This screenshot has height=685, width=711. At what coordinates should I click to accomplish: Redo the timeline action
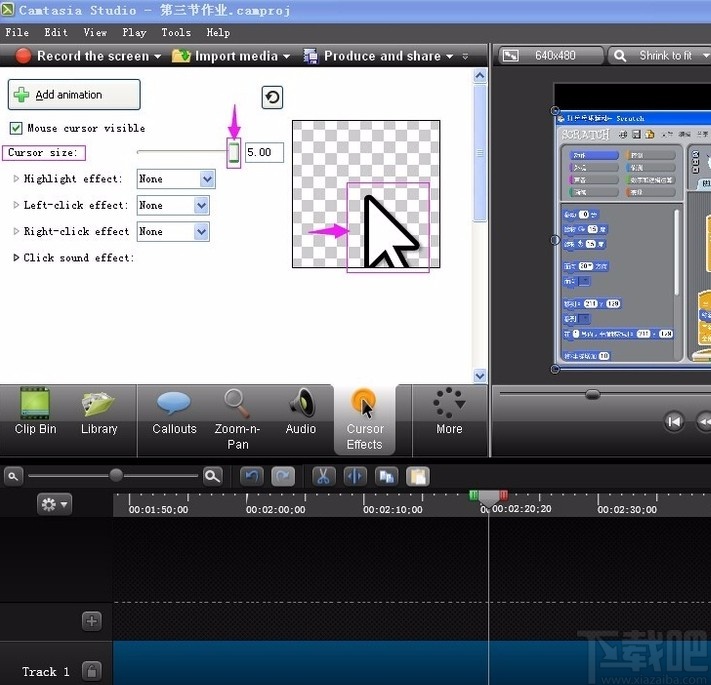pyautogui.click(x=283, y=476)
